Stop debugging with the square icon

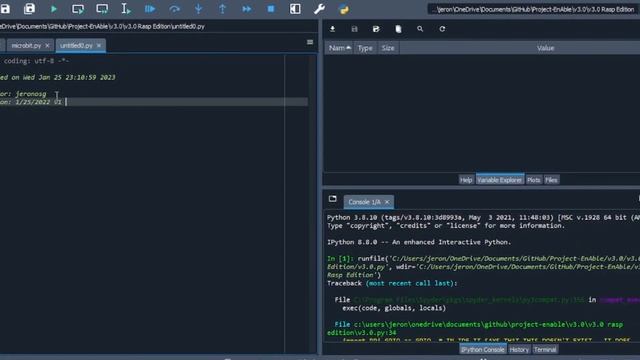tap(271, 9)
